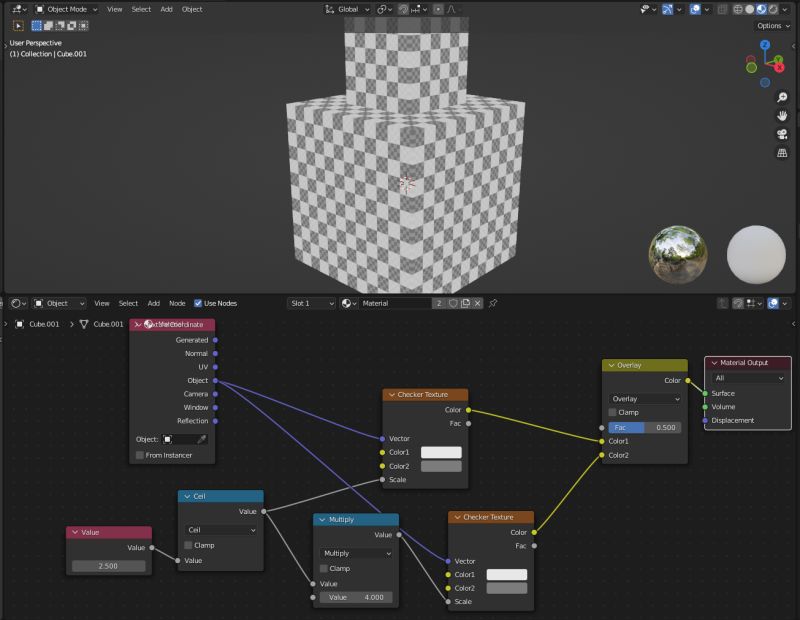Change the Overlay blend mode dropdown
Viewport: 800px width, 620px height.
[x=643, y=399]
